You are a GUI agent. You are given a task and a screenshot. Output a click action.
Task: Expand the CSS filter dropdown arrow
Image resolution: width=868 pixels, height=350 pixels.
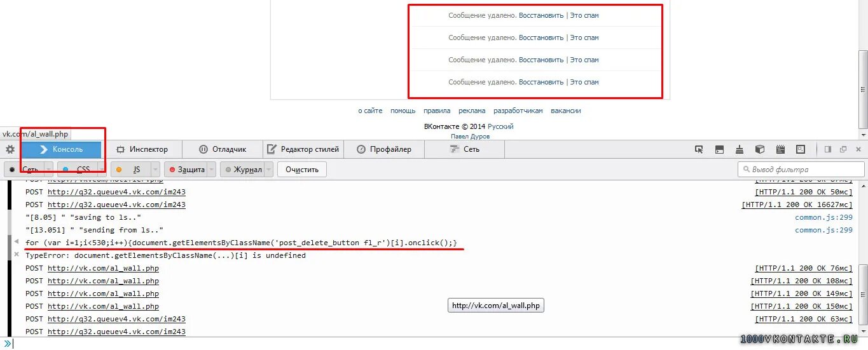click(x=102, y=170)
